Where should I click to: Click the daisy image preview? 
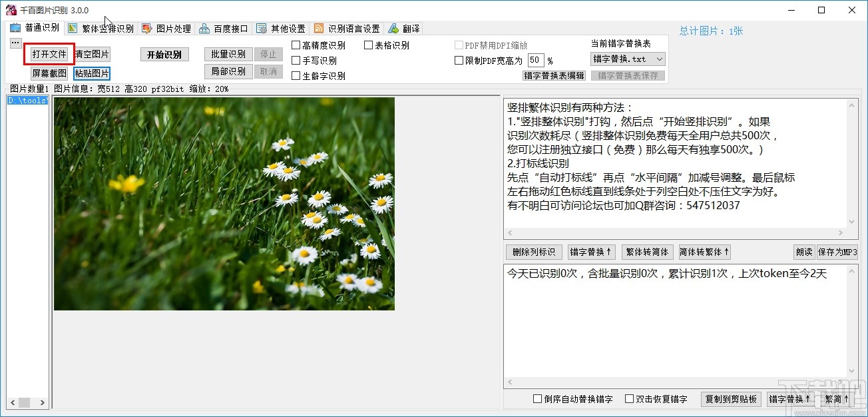[x=224, y=204]
